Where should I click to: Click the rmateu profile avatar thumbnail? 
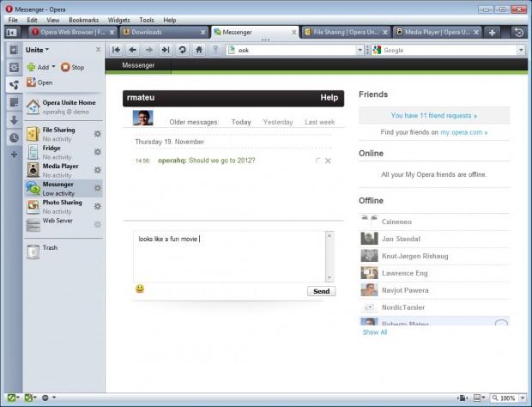pyautogui.click(x=142, y=118)
